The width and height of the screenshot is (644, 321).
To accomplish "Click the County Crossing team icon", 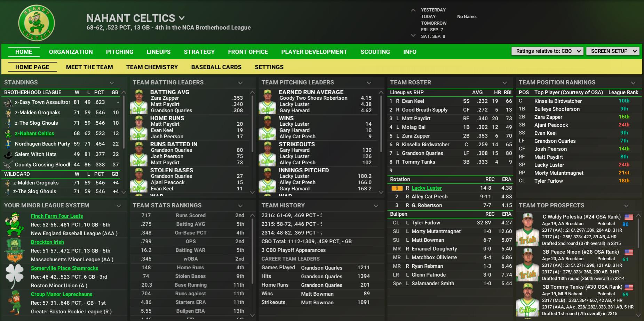I will click(8, 165).
